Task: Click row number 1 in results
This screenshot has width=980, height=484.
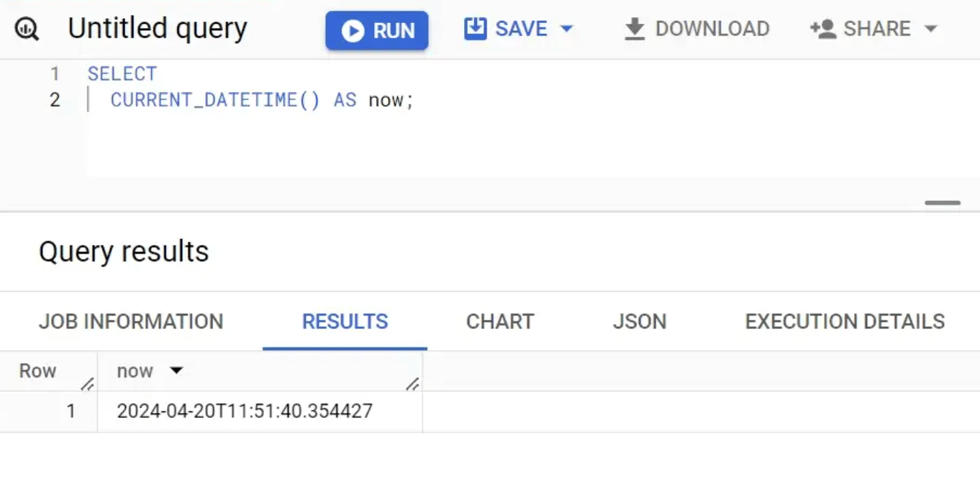Action: click(71, 411)
